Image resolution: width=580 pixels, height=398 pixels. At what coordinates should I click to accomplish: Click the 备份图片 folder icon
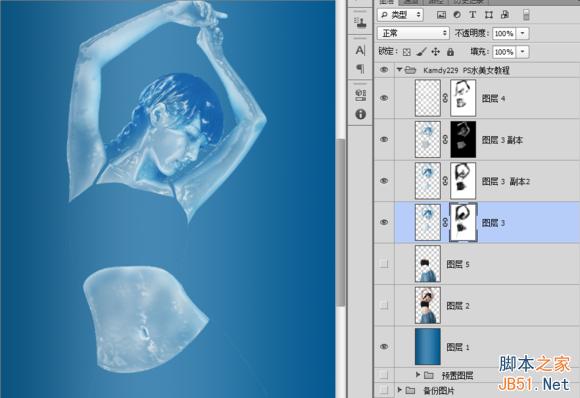(x=410, y=390)
